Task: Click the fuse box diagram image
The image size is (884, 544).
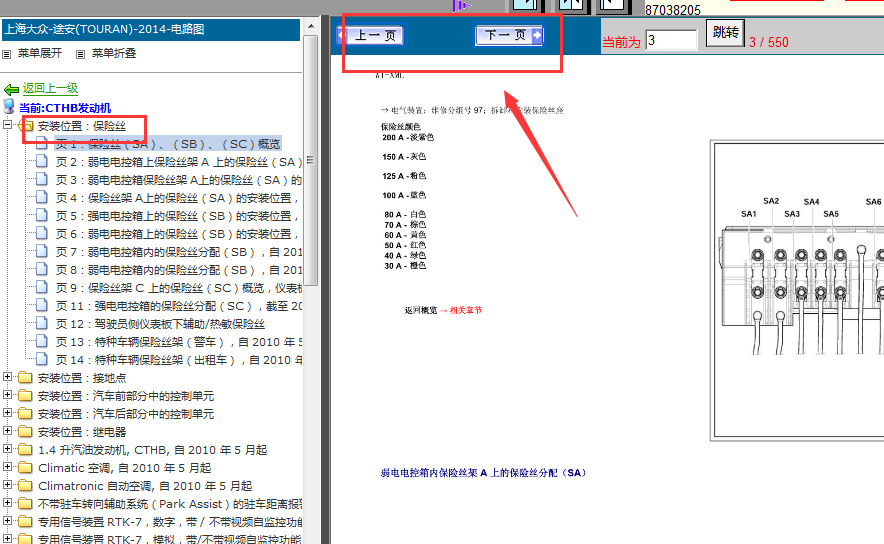Action: 798,290
